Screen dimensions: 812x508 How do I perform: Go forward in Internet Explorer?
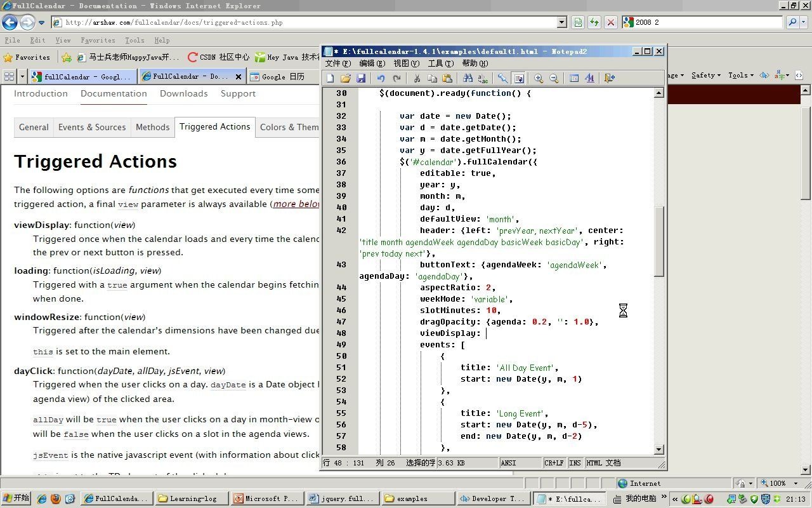pyautogui.click(x=27, y=22)
